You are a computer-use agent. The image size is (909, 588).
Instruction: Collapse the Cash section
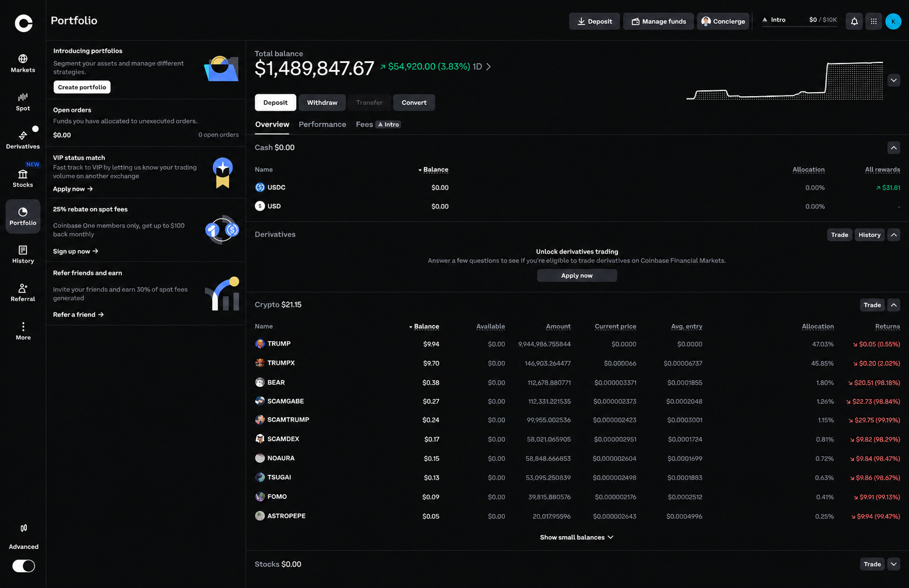point(894,147)
